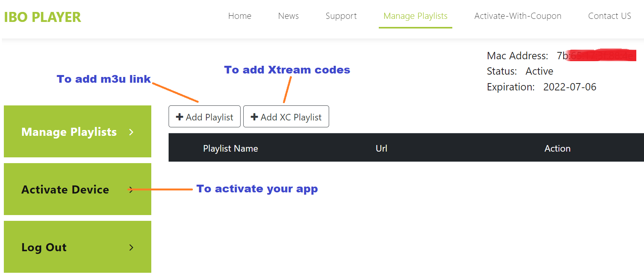This screenshot has width=644, height=277.
Task: Click the Log Out sidebar button
Action: pyautogui.click(x=77, y=247)
